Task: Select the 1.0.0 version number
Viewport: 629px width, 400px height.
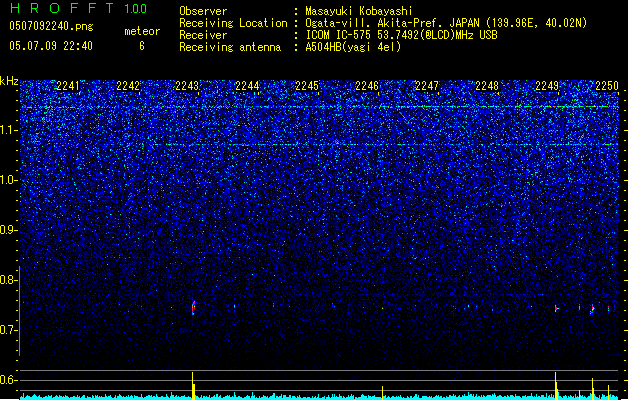Action: (x=136, y=8)
